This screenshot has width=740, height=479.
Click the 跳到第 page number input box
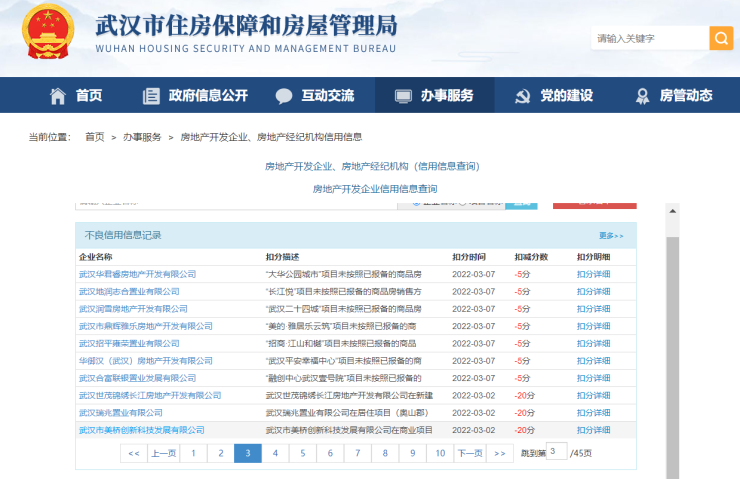557,452
